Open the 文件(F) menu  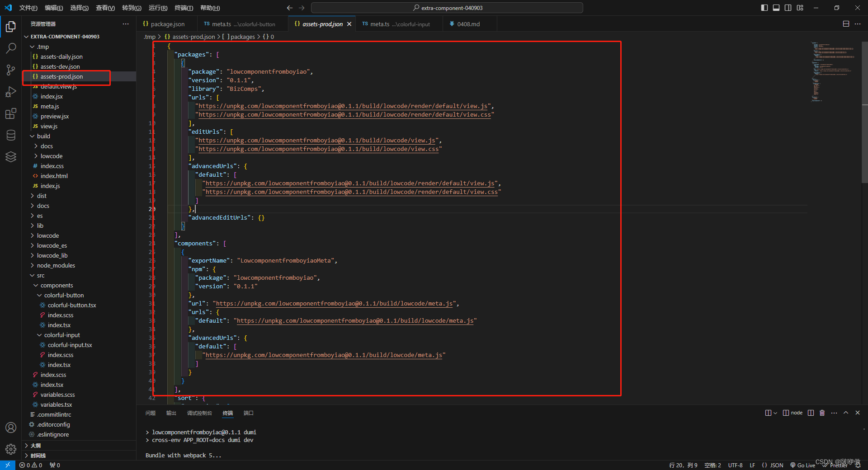28,8
